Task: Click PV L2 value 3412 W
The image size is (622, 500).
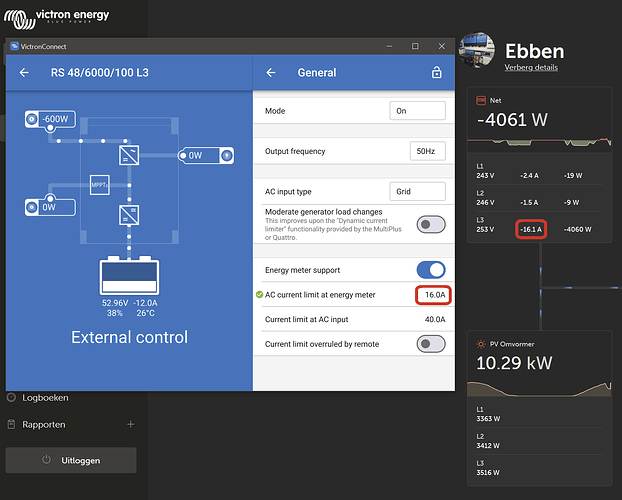Action: pyautogui.click(x=488, y=446)
